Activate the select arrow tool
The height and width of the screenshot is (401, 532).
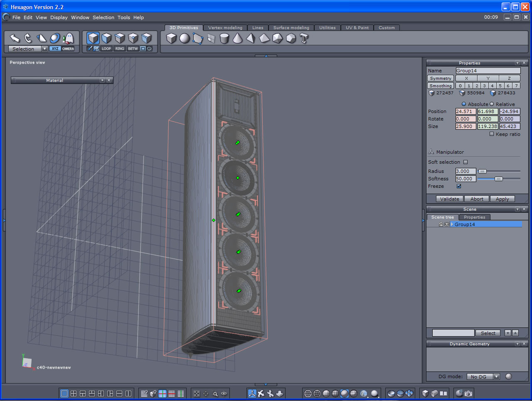point(15,38)
